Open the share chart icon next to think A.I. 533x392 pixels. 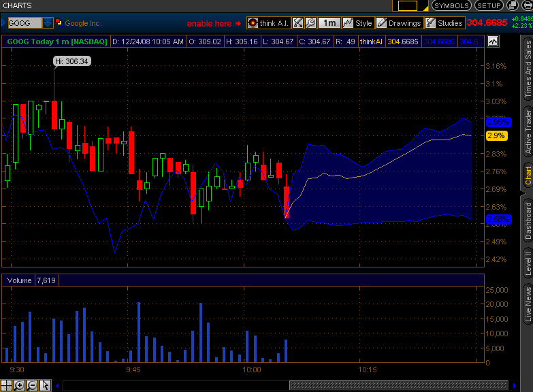[x=297, y=23]
